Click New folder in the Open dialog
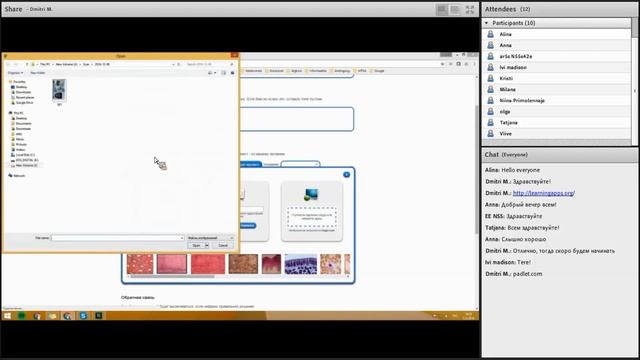The image size is (640, 360). [38, 73]
